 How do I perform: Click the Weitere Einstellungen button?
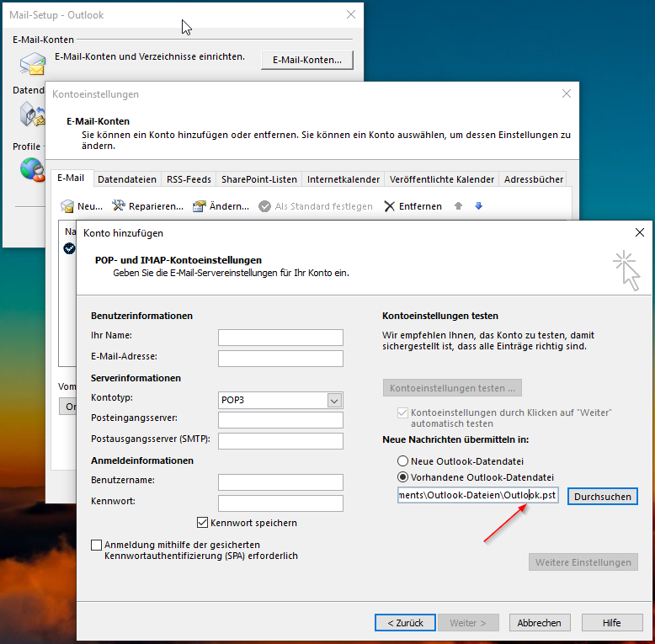click(x=583, y=562)
